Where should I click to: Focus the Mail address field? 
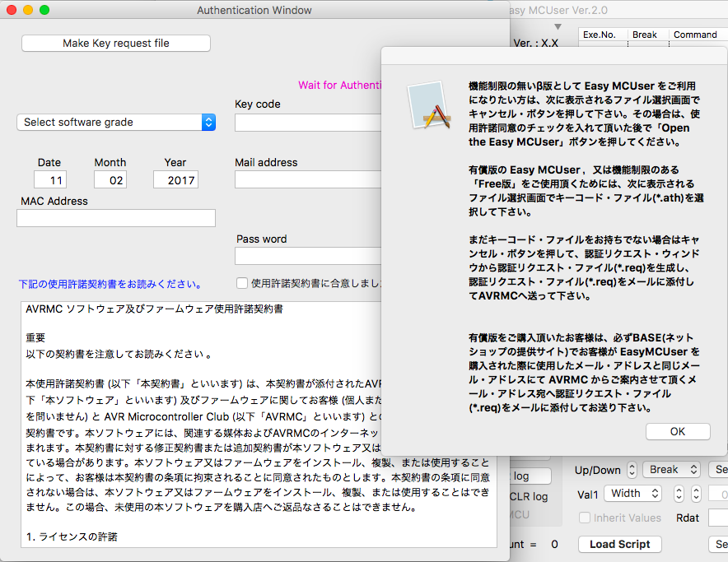(x=308, y=179)
